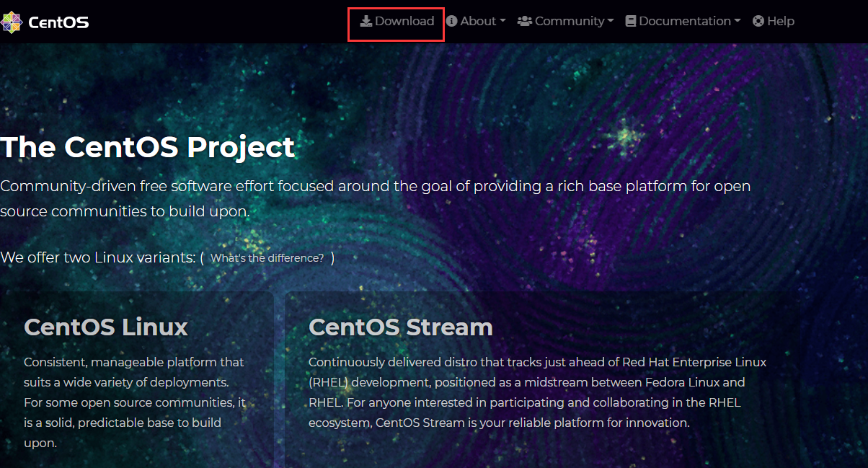Click the Community people icon
The height and width of the screenshot is (468, 868).
click(525, 21)
